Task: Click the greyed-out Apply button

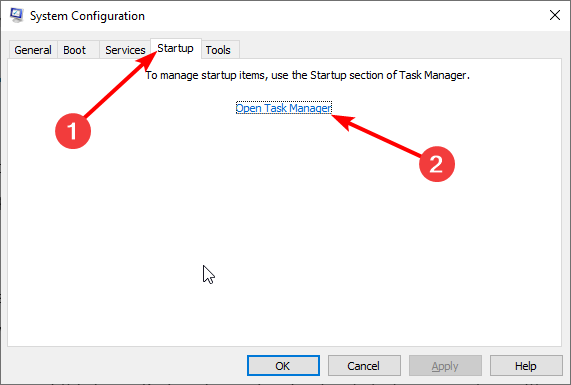Action: point(445,365)
